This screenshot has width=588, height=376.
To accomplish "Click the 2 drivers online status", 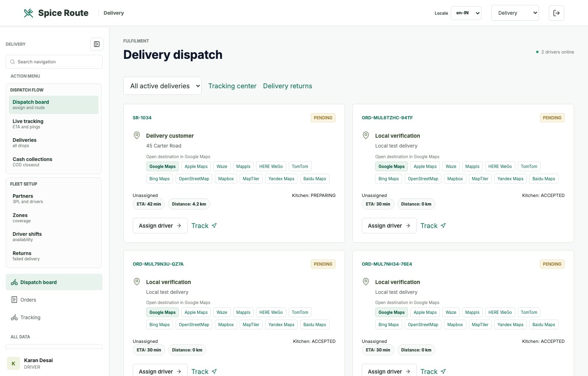I will [555, 52].
